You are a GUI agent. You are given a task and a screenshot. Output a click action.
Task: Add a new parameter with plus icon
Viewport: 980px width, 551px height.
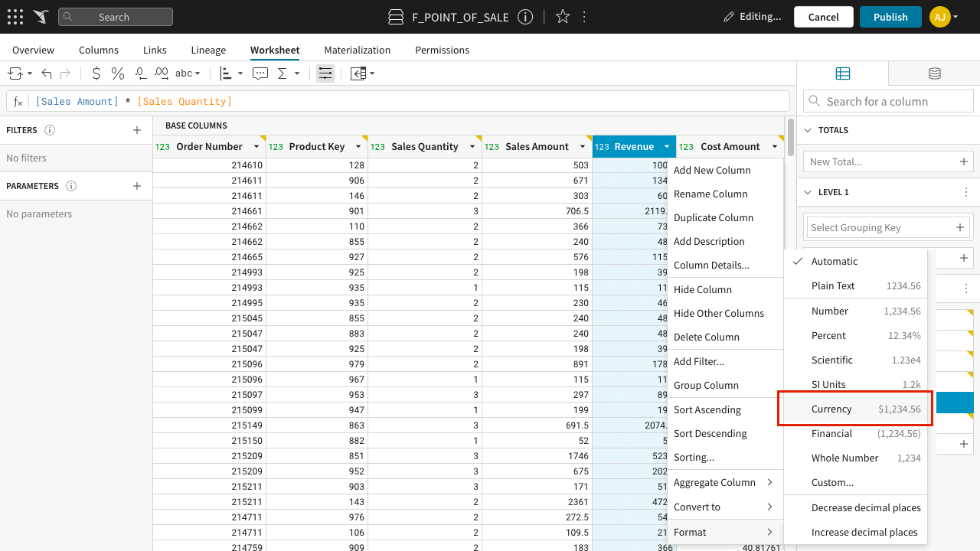pos(137,186)
